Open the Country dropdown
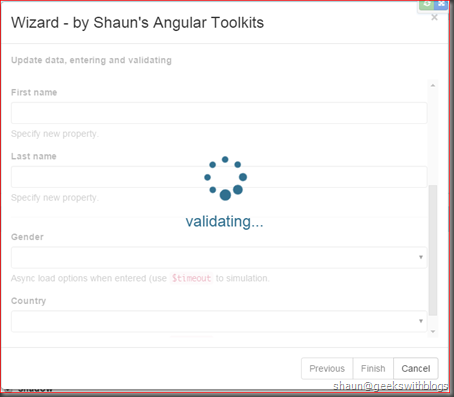The height and width of the screenshot is (397, 454). pyautogui.click(x=219, y=321)
